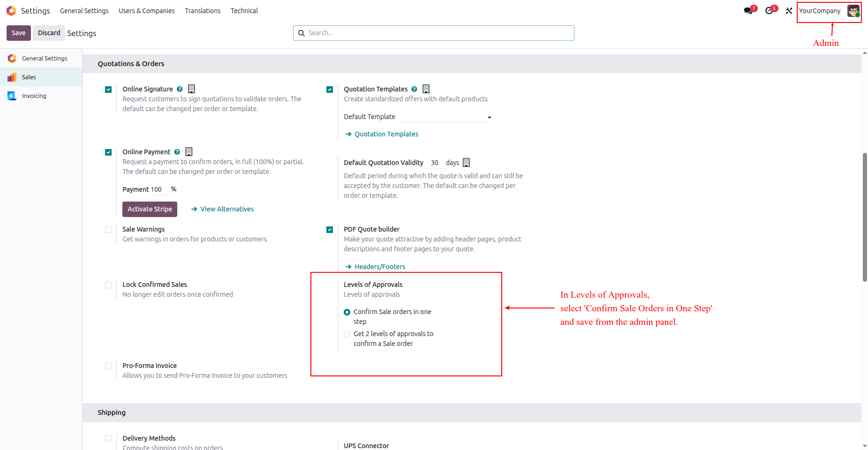Click the Payment percentage field
868x450 pixels.
159,189
